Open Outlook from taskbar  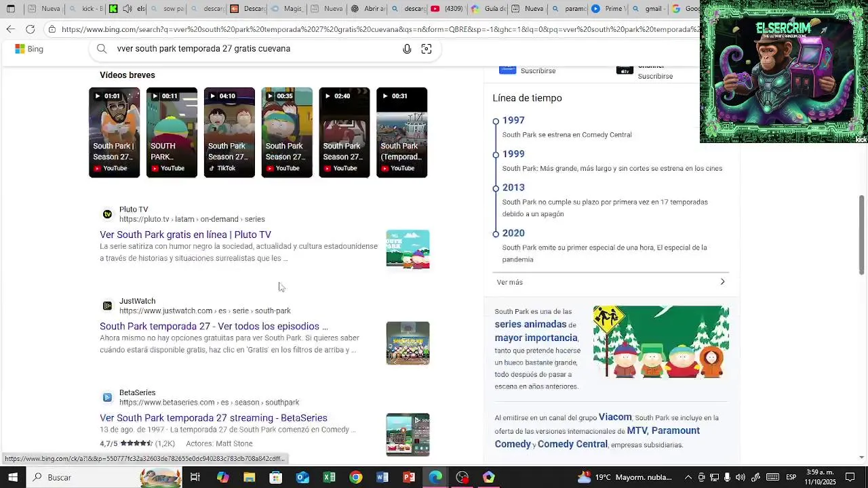(x=302, y=477)
